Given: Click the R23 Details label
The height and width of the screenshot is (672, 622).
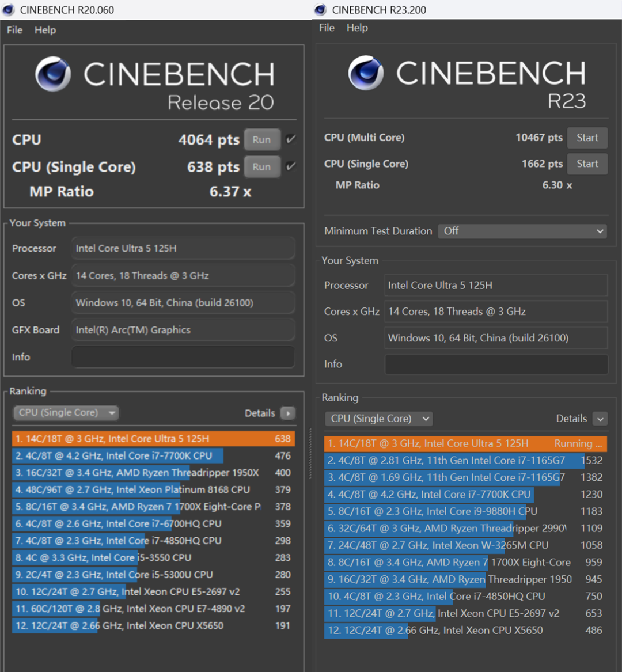Looking at the screenshot, I should pos(571,419).
